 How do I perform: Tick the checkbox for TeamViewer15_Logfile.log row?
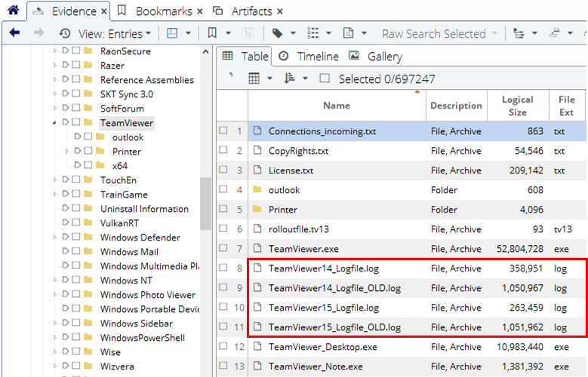223,307
